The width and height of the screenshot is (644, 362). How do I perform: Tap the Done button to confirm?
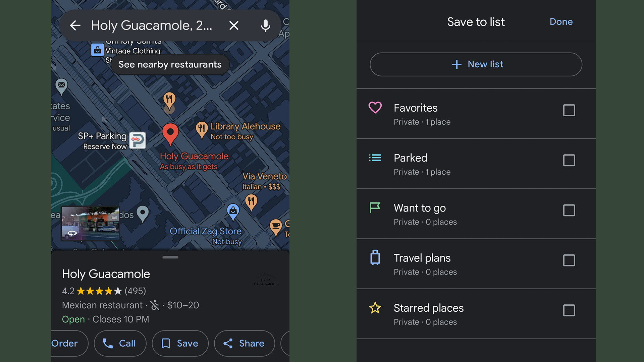click(x=561, y=22)
